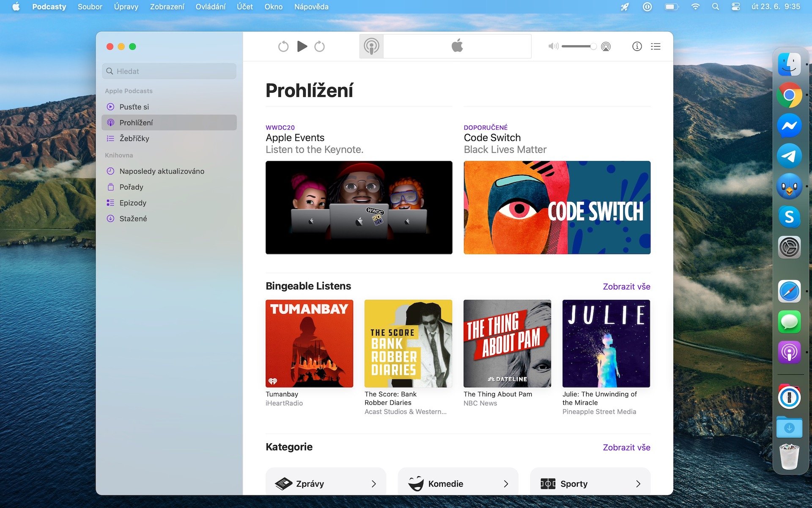Viewport: 812px width, 508px height.
Task: Open The Score: Bank Robber Diaries cover
Action: pos(408,343)
